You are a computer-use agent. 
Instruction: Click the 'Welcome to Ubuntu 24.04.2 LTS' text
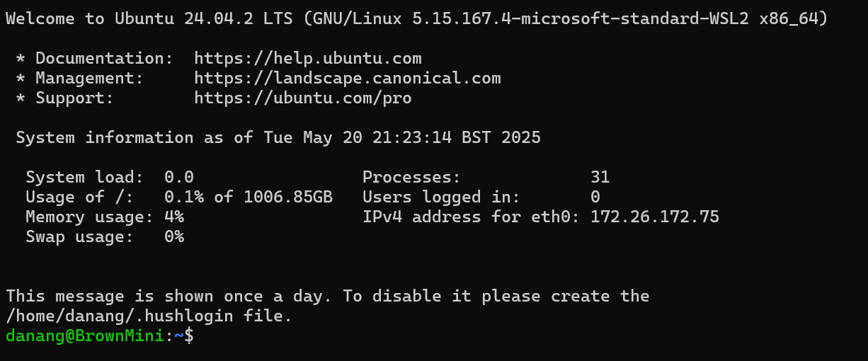pos(149,19)
